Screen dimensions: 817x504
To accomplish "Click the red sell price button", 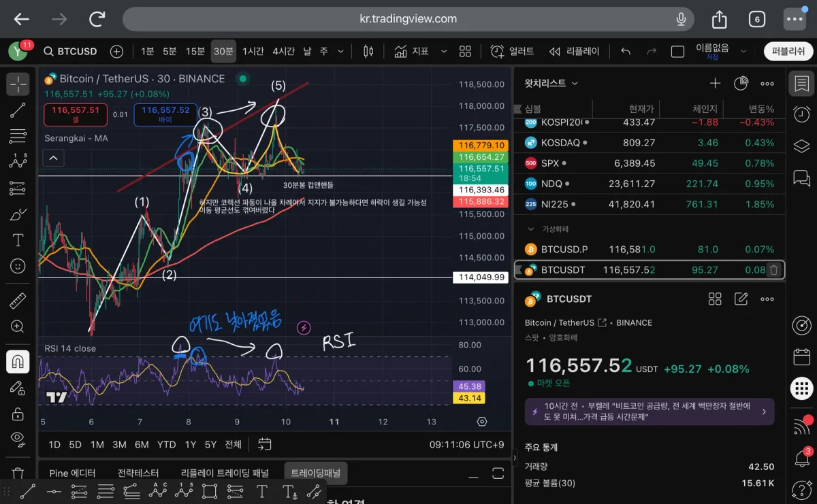I will (x=76, y=114).
